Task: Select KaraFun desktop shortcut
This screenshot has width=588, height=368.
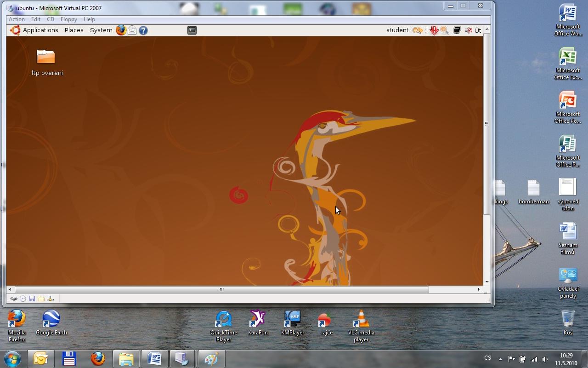Action: point(258,322)
